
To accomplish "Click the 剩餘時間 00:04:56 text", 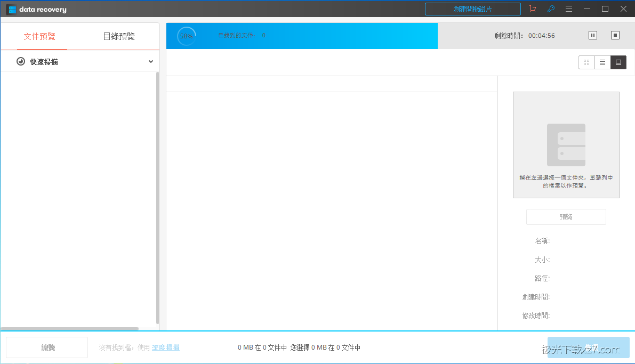I will tap(525, 36).
